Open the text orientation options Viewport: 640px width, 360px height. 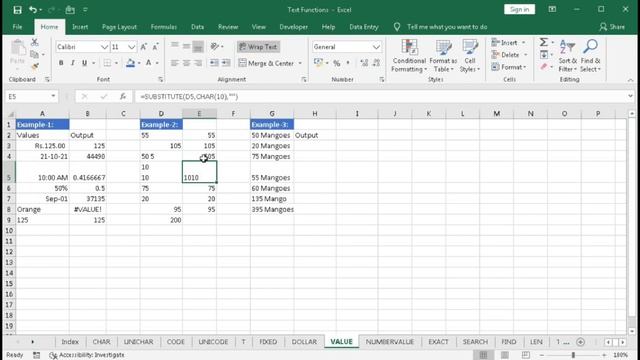(x=217, y=47)
